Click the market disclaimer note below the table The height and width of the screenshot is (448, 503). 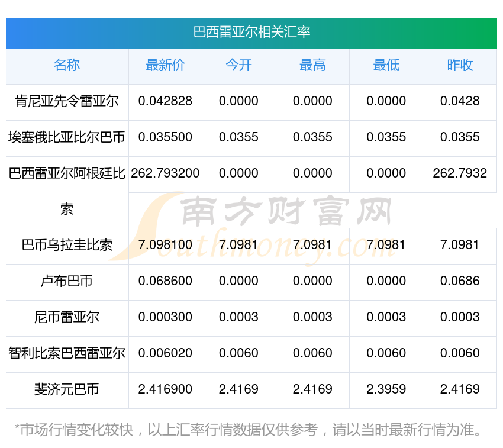249,430
